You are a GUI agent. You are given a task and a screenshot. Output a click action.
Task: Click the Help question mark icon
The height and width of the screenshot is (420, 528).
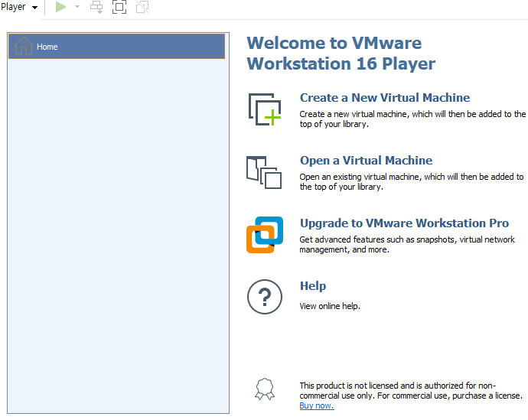(x=265, y=297)
